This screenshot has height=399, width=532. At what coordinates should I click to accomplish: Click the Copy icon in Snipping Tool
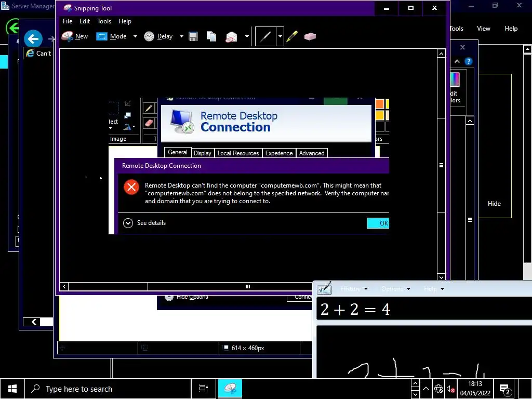211,36
